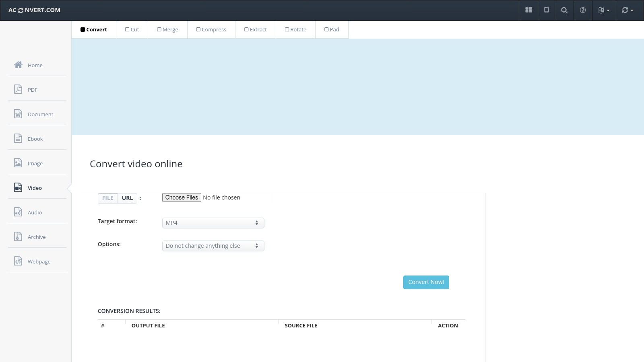Switch to the Rotate tab
The image size is (644, 362).
click(295, 29)
